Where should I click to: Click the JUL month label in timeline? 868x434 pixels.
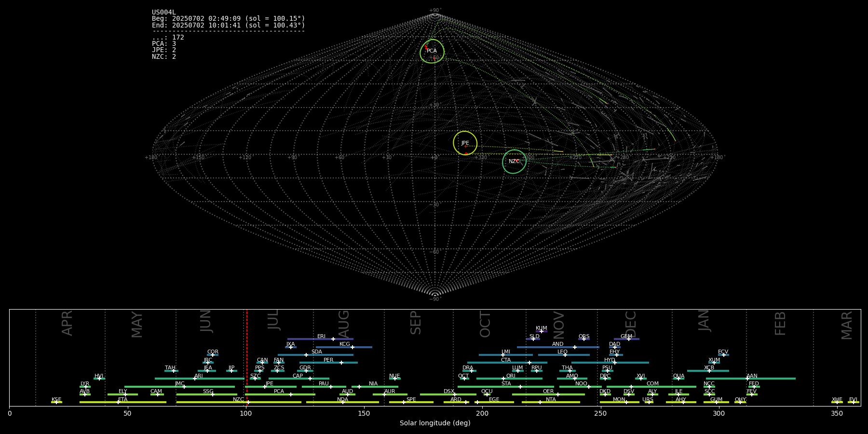[273, 320]
